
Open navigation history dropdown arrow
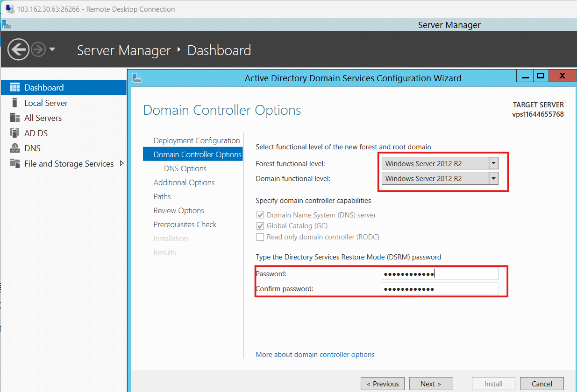pos(52,49)
